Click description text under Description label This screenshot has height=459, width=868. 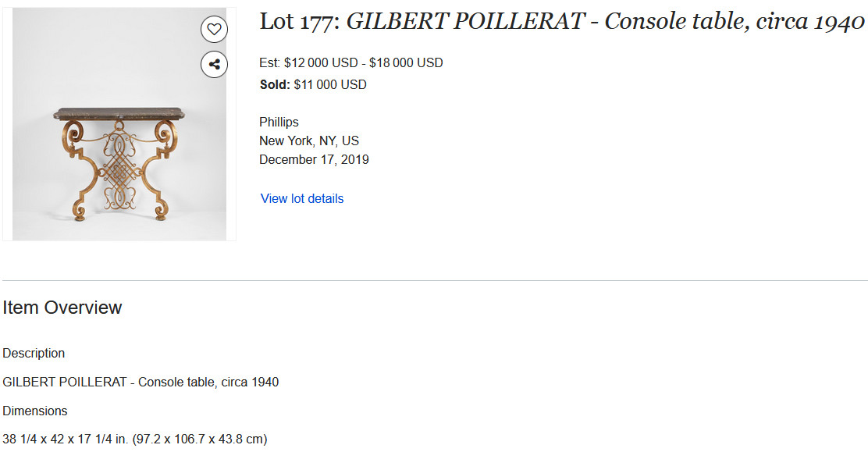[141, 382]
